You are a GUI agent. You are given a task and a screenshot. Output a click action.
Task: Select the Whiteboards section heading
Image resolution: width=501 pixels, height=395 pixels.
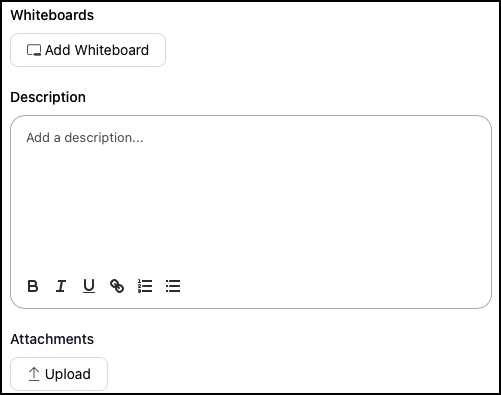tap(52, 15)
